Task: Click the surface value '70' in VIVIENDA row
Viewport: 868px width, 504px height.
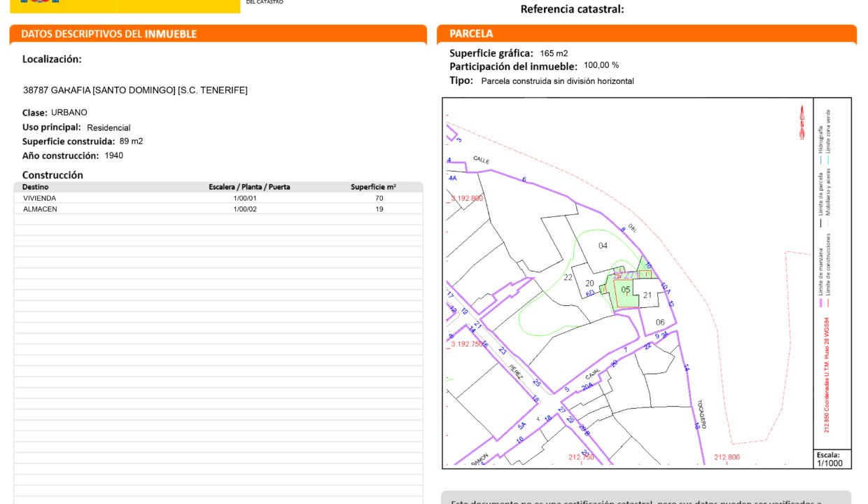Action: [379, 198]
